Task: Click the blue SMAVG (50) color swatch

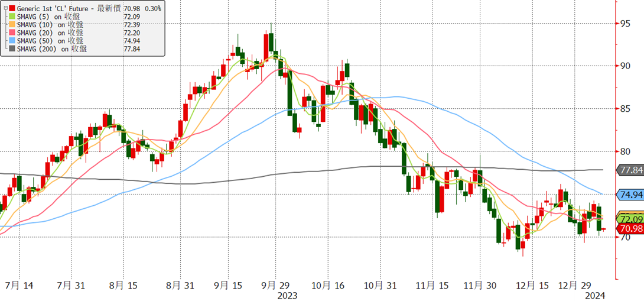Action: [x=12, y=41]
